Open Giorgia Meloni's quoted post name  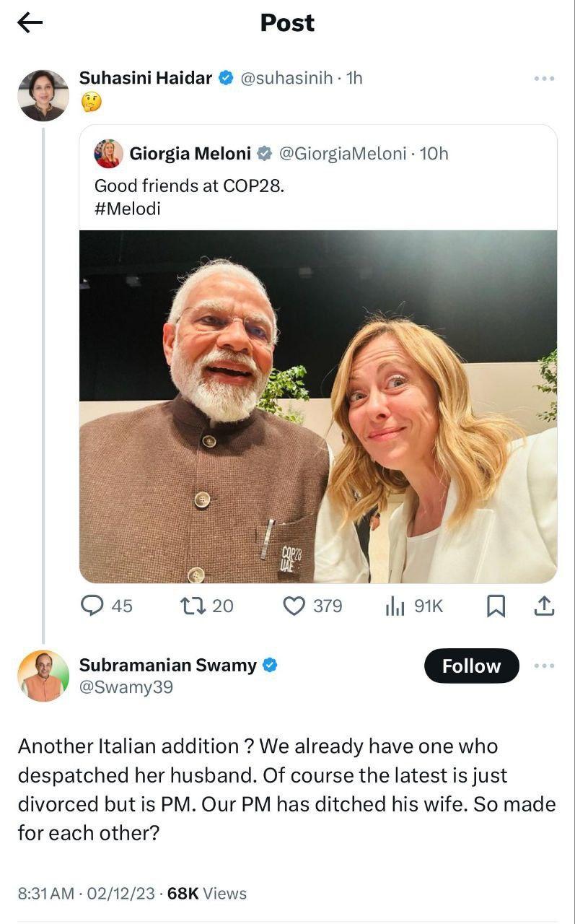point(190,154)
